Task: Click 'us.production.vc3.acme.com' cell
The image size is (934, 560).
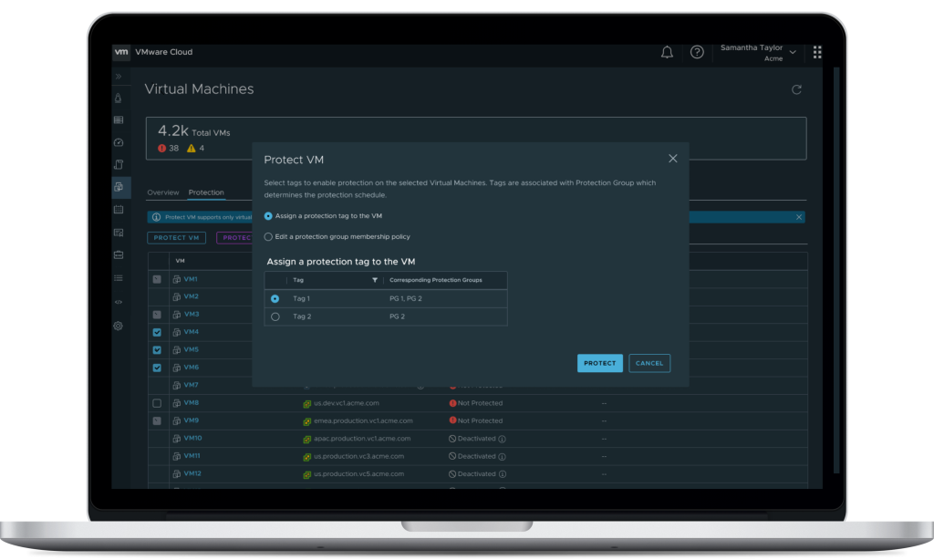Action: pyautogui.click(x=358, y=456)
